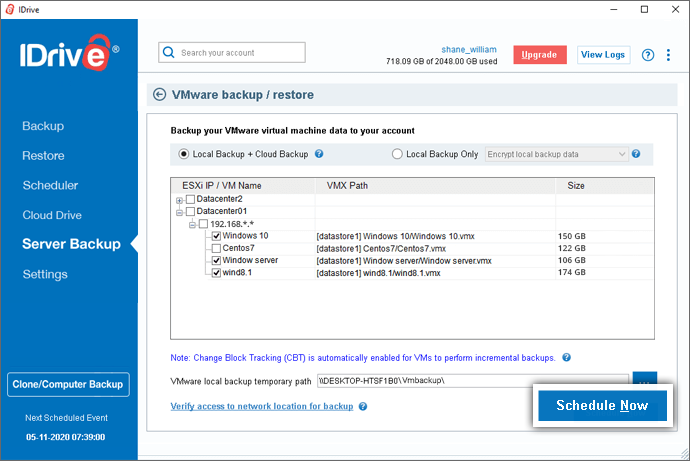Open Settings in sidebar
The image size is (690, 461).
pos(45,274)
